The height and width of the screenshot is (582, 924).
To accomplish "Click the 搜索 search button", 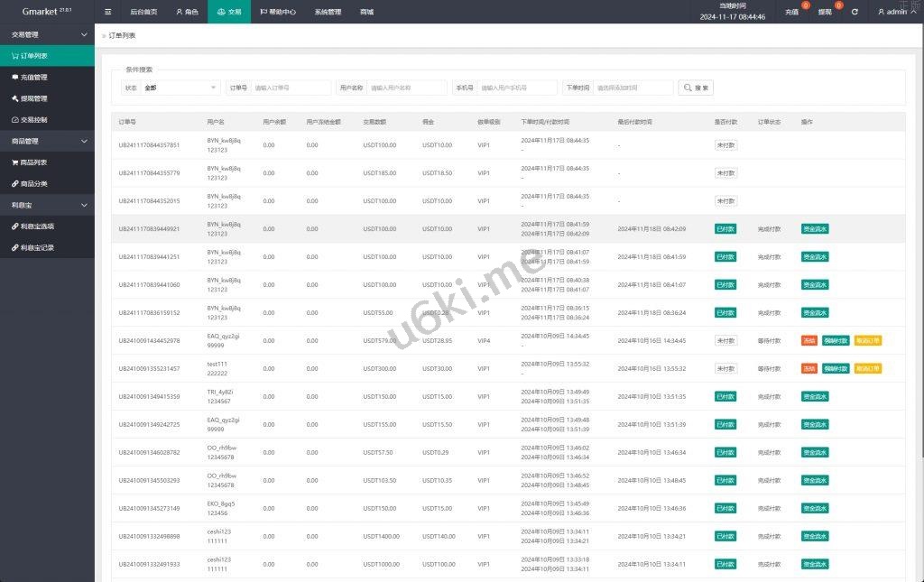I will 696,88.
